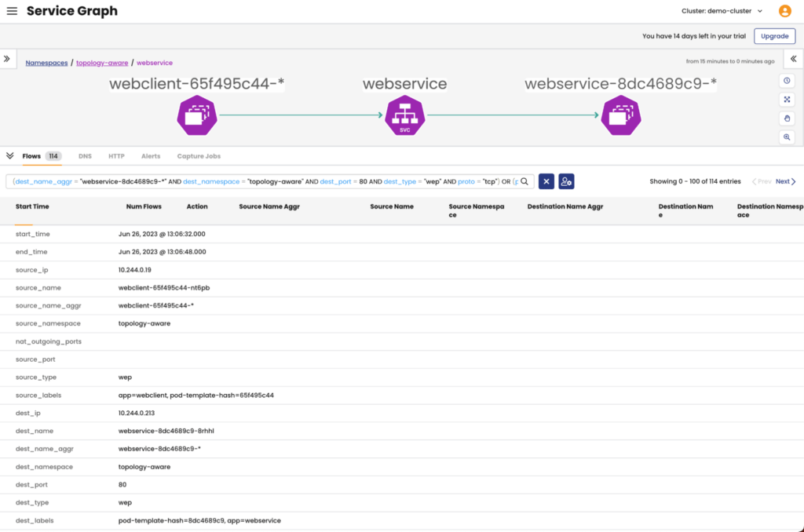The width and height of the screenshot is (804, 532).
Task: Switch to the Flows tab
Action: (x=42, y=156)
